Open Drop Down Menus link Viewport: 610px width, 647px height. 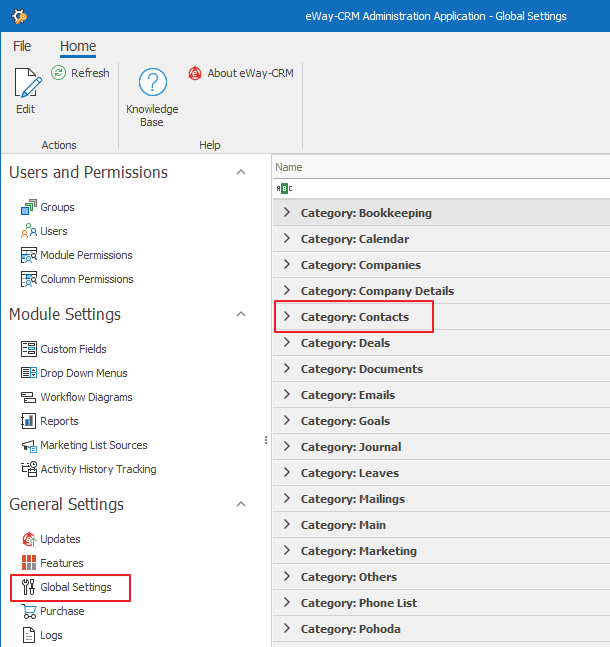(84, 373)
